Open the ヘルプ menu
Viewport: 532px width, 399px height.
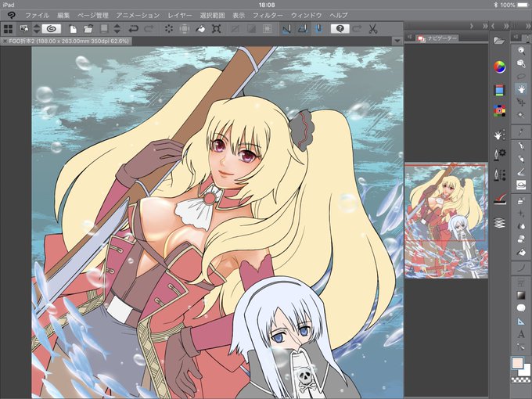tap(338, 16)
